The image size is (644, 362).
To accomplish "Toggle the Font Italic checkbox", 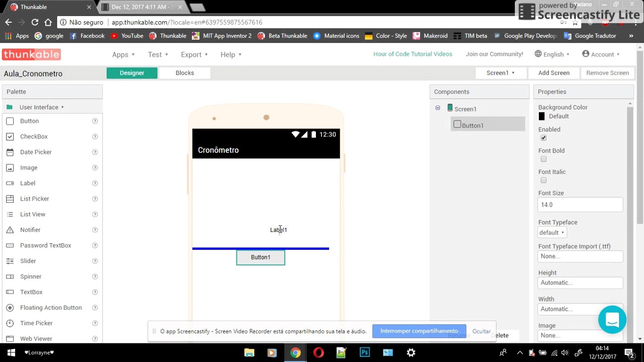I will (543, 180).
